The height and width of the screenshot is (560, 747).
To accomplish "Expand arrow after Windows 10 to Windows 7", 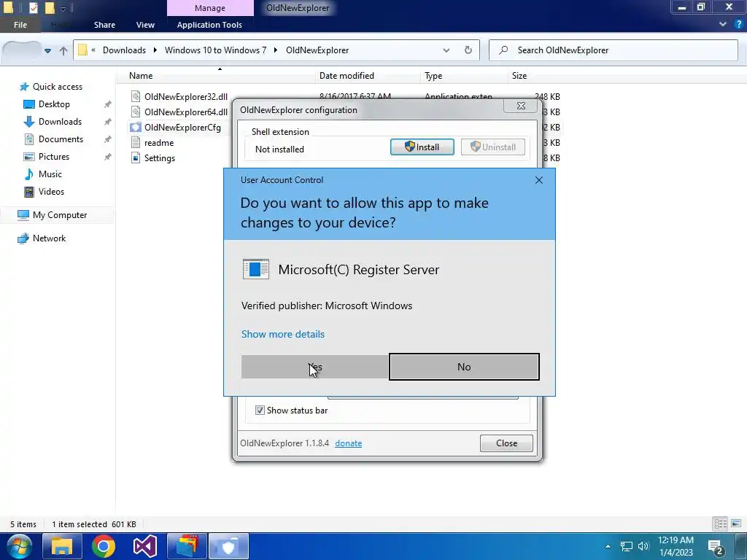I will coord(276,50).
